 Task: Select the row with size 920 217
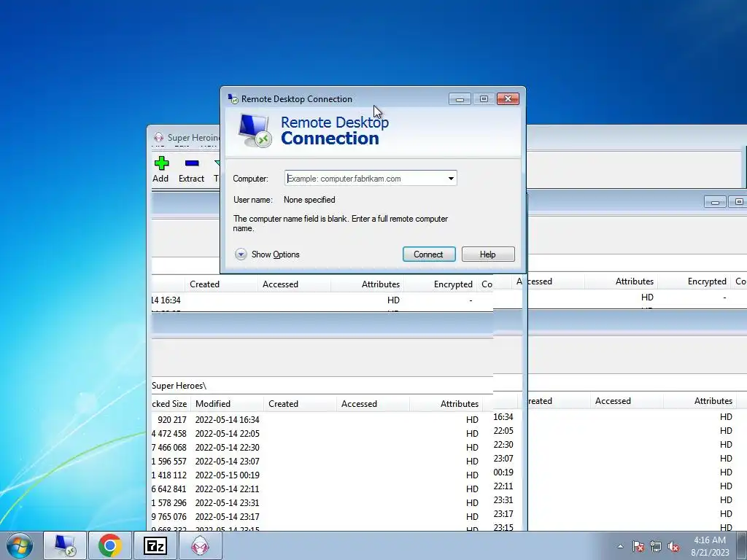click(322, 420)
